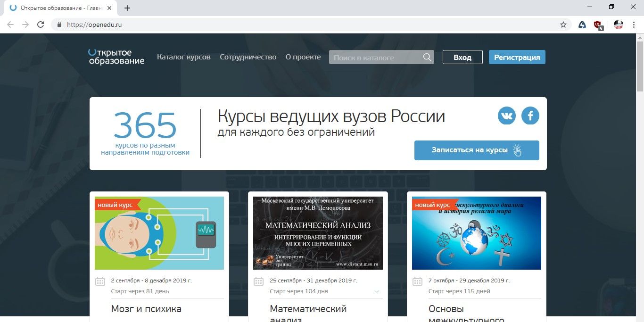Expand the session dropdown next to Старт через 104 дня
Screen dimensions: 644x322
click(x=377, y=291)
